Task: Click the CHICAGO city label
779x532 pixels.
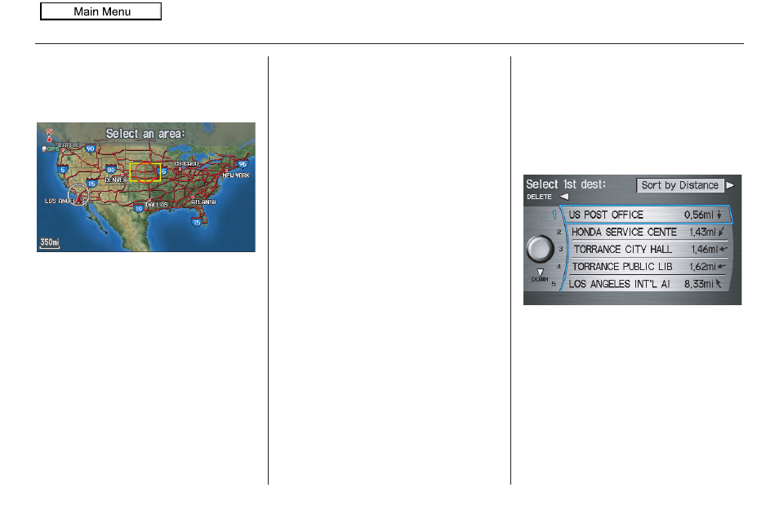Action: (x=186, y=163)
